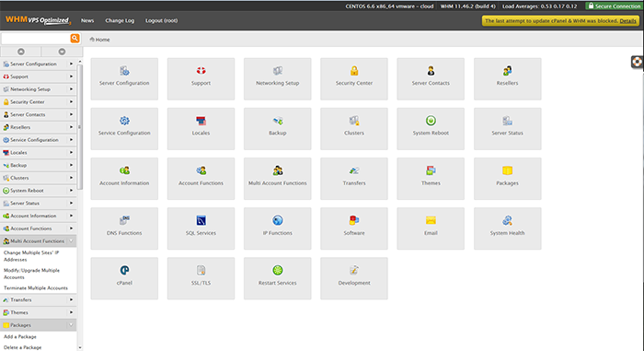Open the Service Configuration gear tile

click(124, 129)
